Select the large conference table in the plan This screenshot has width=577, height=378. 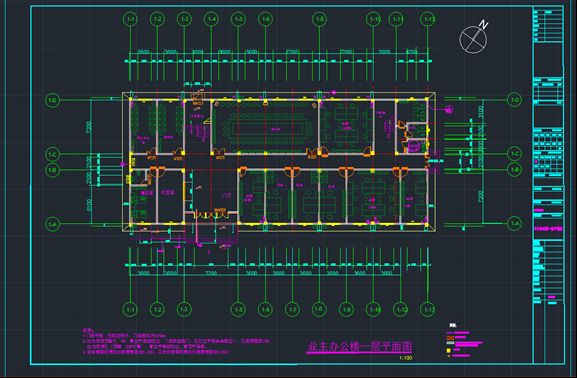268,130
